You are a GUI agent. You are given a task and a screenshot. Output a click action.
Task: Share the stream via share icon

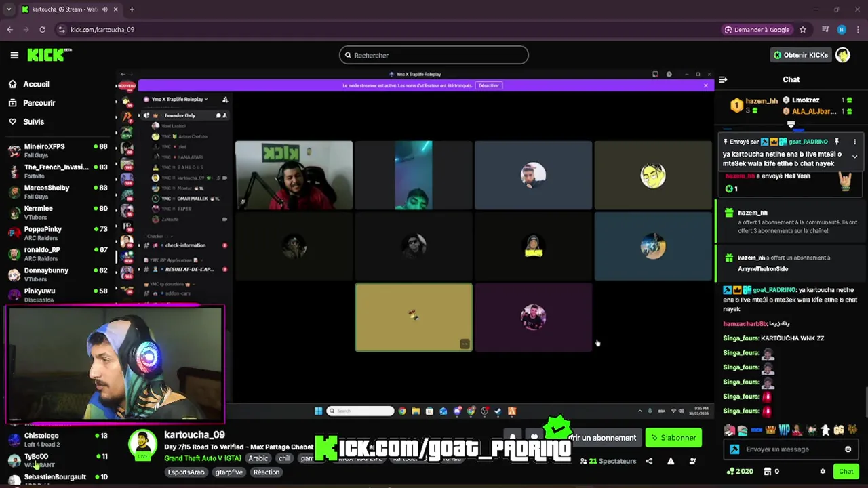point(649,462)
